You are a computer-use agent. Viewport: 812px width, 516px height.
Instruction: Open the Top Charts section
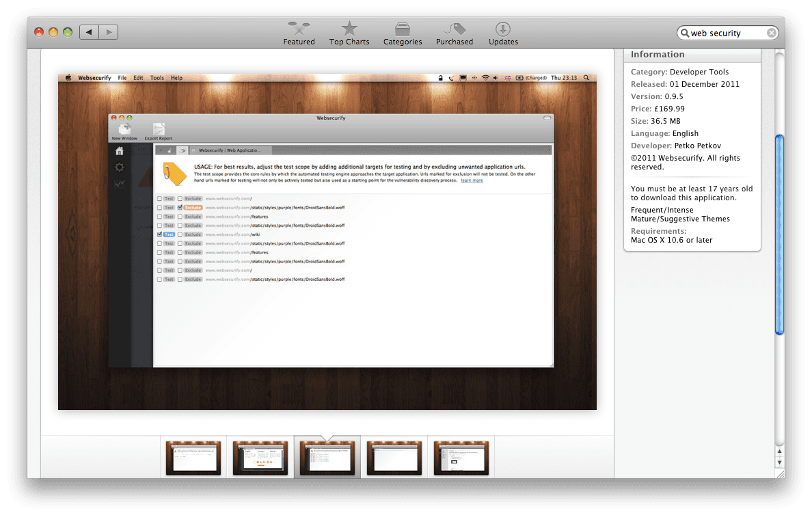coord(349,33)
